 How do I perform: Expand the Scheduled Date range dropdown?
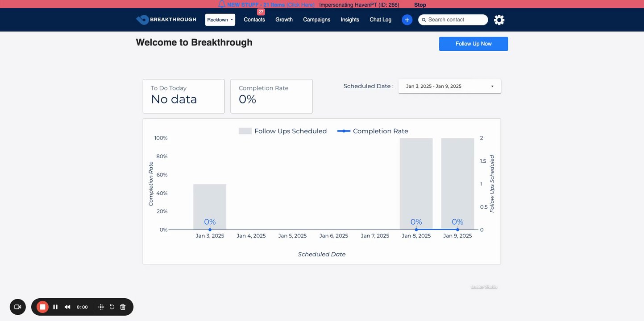[x=449, y=86]
